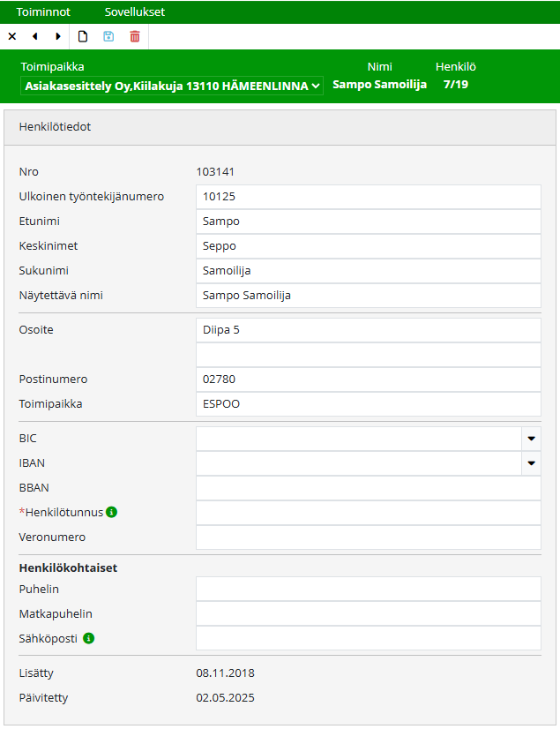
Task: Delete the record using trash icon
Action: [x=135, y=36]
